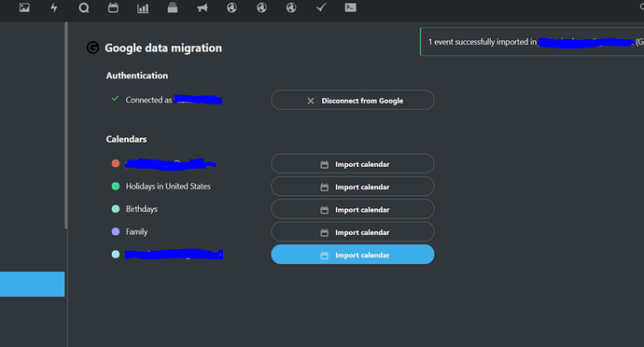Click the green dot for Holidays calendar
644x347 pixels.
pyautogui.click(x=116, y=186)
